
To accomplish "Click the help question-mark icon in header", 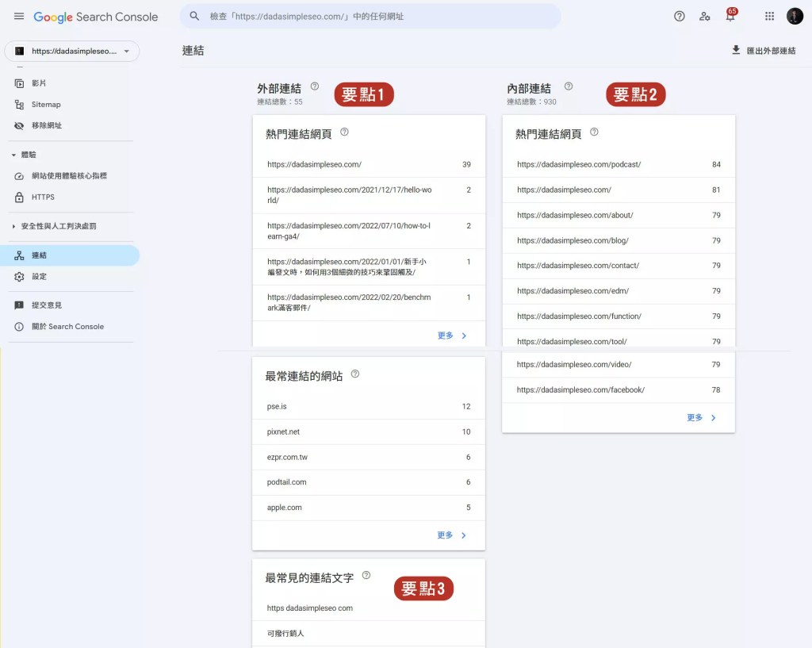I will [x=680, y=16].
